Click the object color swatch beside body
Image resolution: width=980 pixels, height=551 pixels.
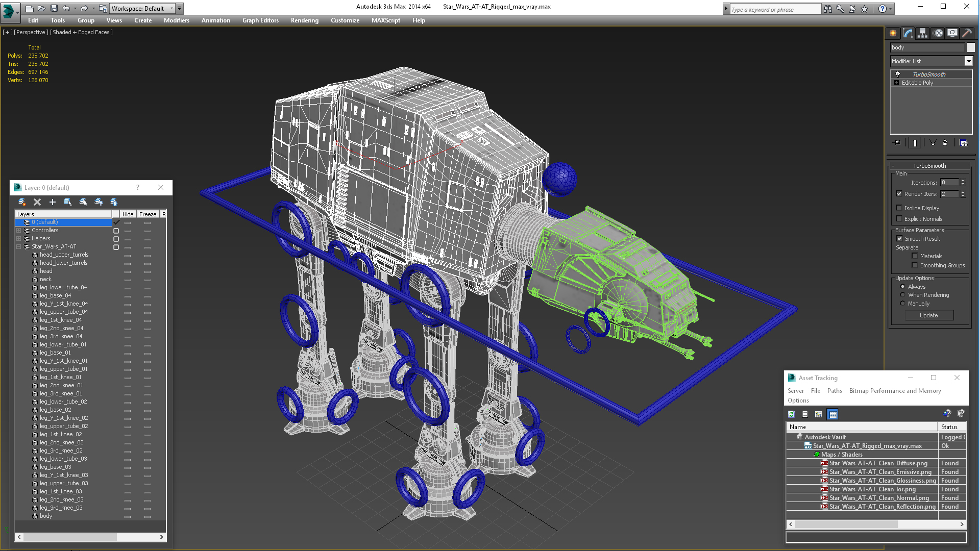pyautogui.click(x=971, y=47)
